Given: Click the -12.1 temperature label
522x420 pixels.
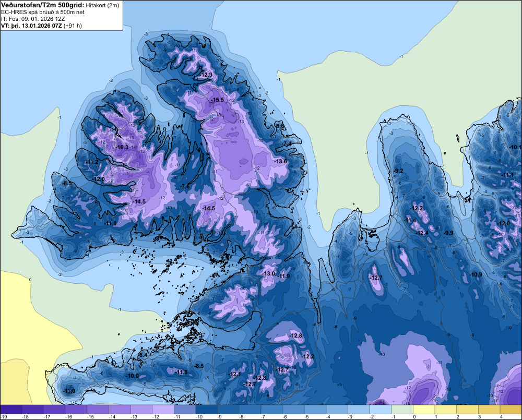Looking at the screenshot, I should pos(235,375).
